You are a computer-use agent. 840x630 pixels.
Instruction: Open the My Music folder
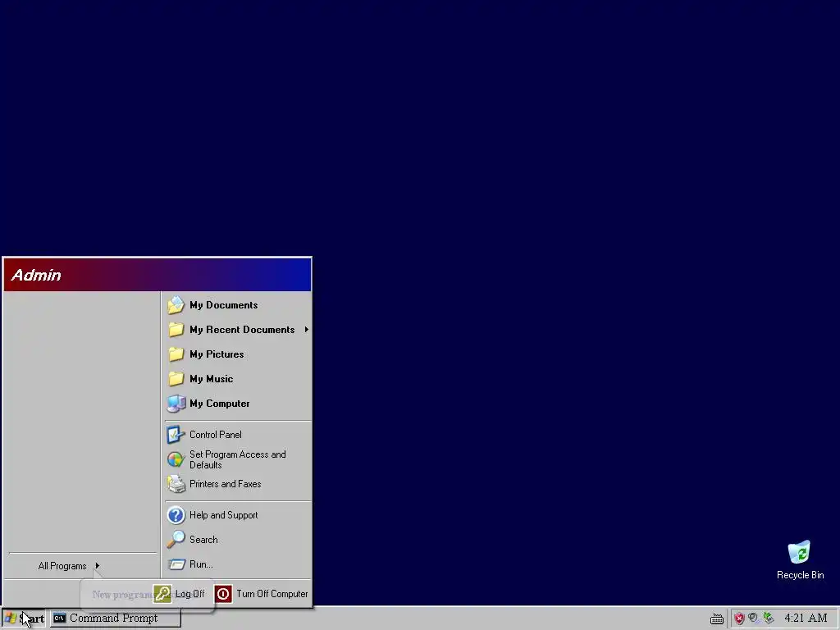tap(238, 379)
